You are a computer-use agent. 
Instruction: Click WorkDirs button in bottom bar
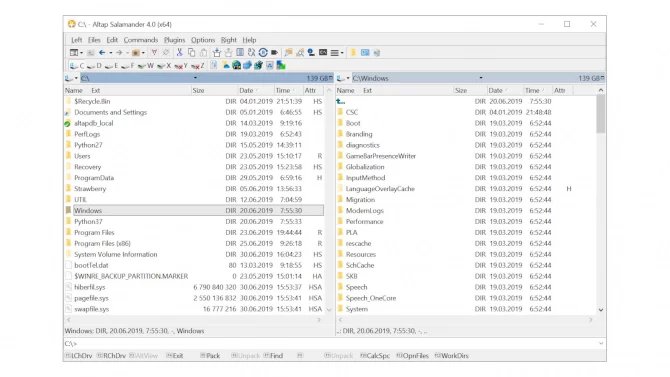(x=452, y=356)
